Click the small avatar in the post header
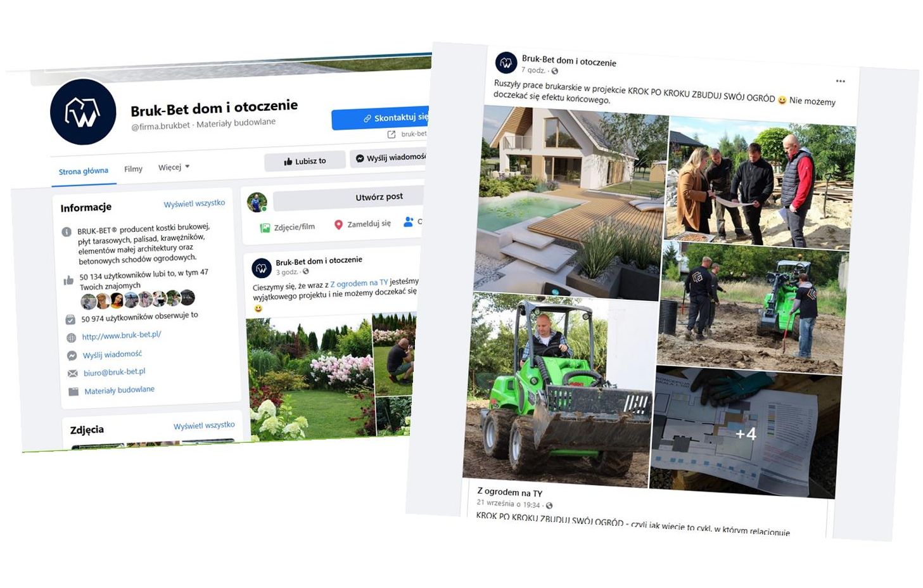The width and height of the screenshot is (923, 588). click(x=505, y=63)
